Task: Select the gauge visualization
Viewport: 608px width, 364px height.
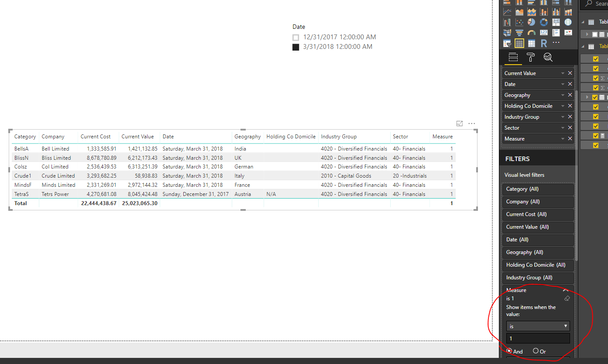Action: coord(532,33)
